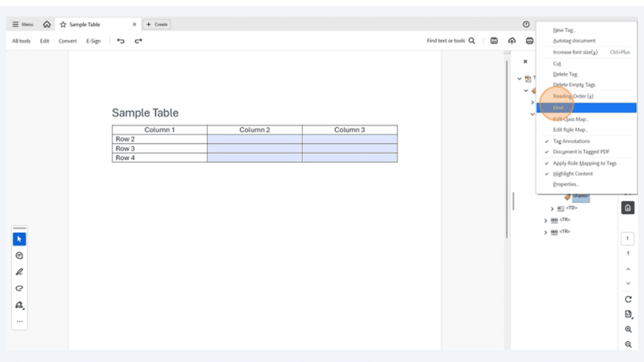Open the stamp tool
Viewport: 644px width, 362px height.
(x=19, y=305)
